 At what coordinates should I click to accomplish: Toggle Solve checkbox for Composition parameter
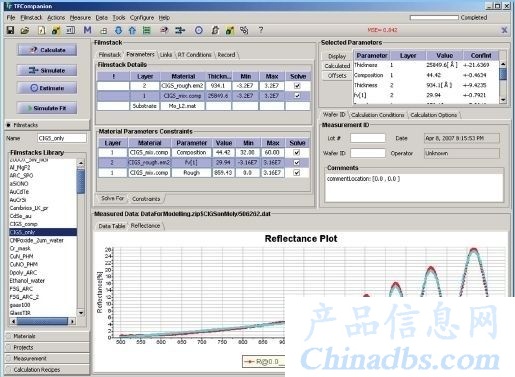297,152
